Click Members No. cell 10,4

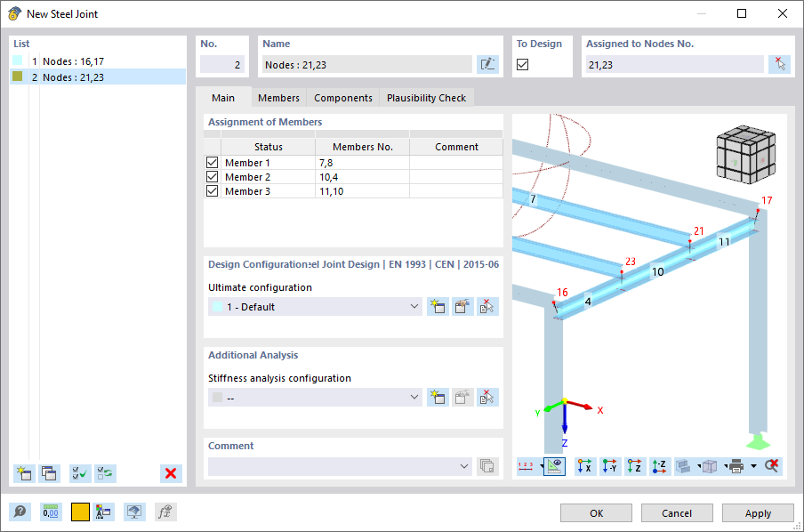362,177
